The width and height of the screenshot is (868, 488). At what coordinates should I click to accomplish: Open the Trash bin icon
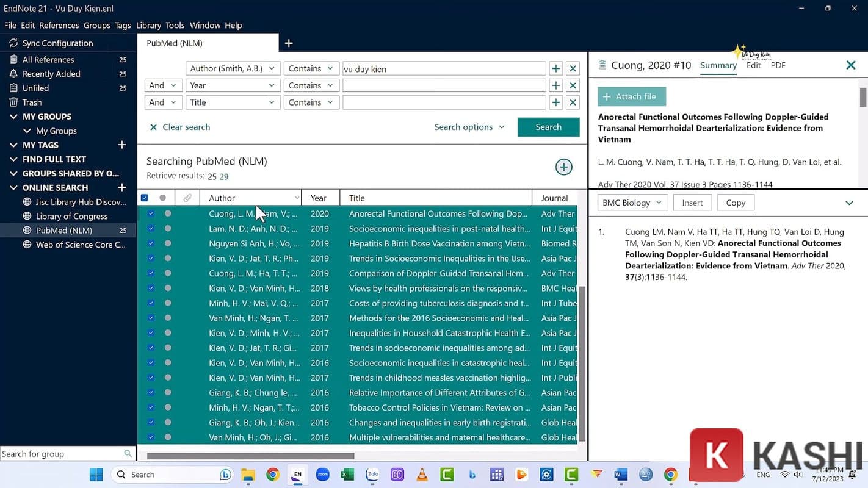(13, 102)
